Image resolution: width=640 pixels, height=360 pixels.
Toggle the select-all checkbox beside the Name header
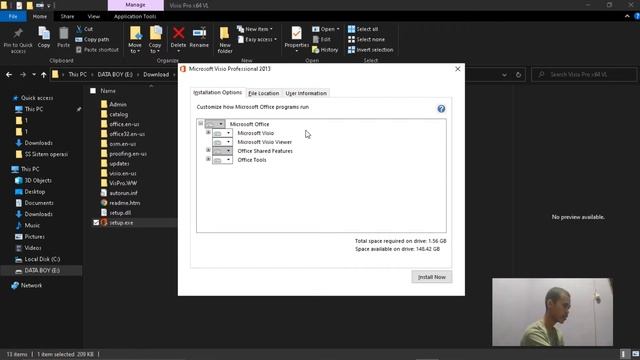93,91
